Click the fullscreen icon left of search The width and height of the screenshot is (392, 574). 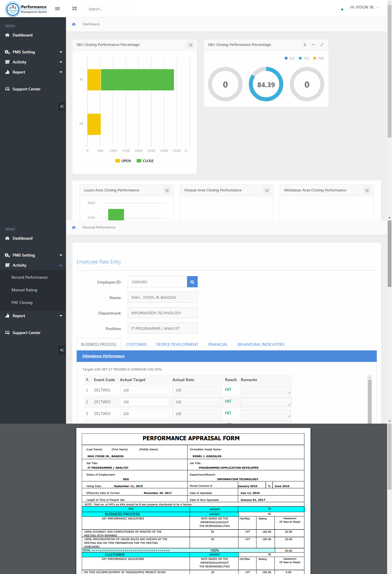[75, 9]
